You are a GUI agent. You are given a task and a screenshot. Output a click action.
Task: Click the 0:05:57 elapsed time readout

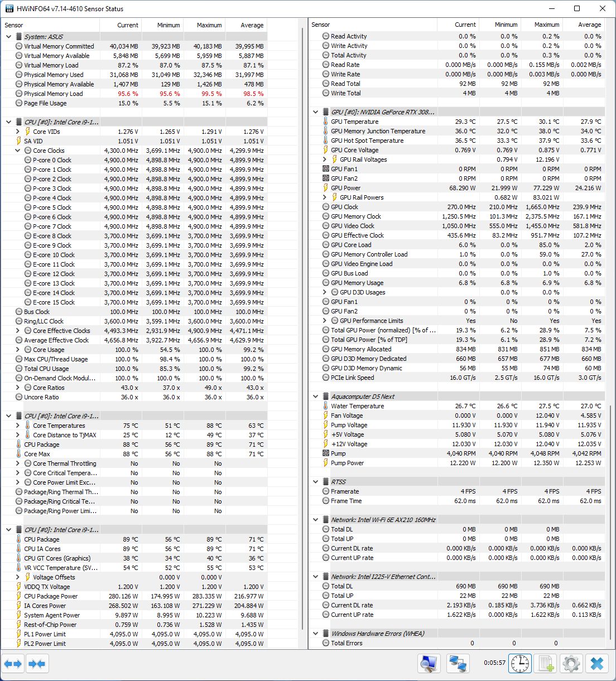click(494, 663)
